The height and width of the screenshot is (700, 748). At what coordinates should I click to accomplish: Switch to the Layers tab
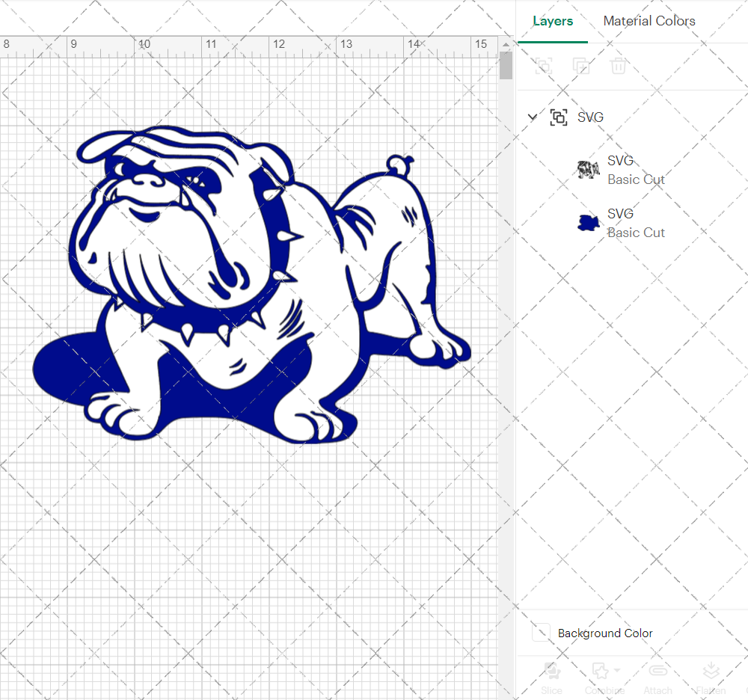[553, 22]
